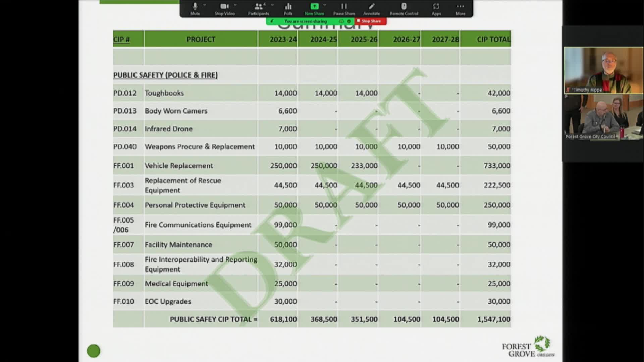Screen dimensions: 644x362
Task: Click the red Stop Share button
Action: click(x=370, y=21)
